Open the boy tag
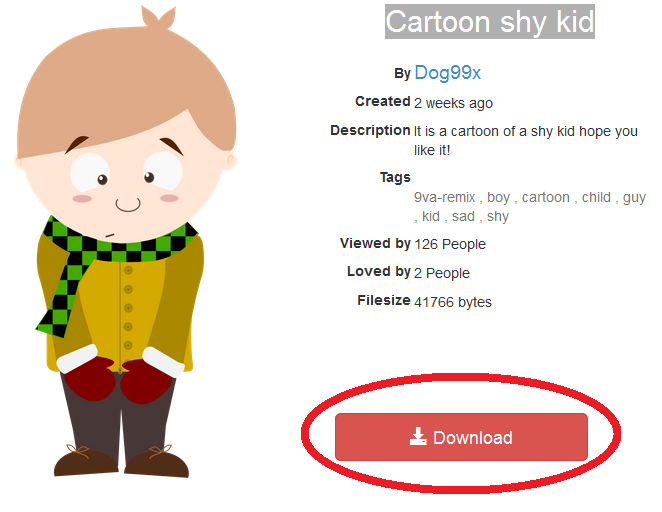The height and width of the screenshot is (512, 662). pyautogui.click(x=498, y=197)
